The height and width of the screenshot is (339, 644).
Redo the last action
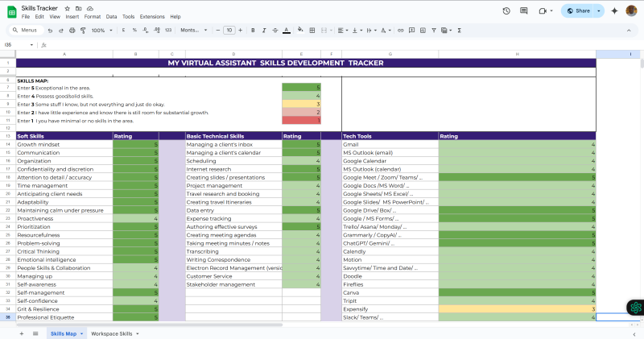(61, 31)
